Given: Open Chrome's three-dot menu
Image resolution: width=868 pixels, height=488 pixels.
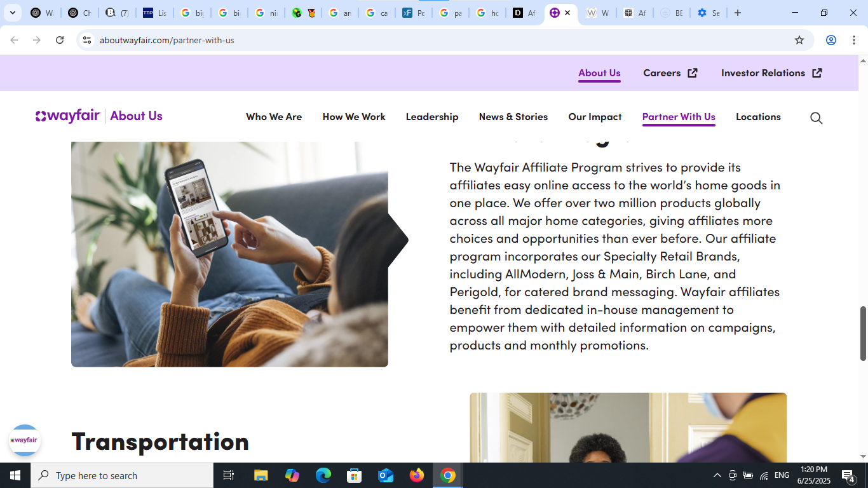Looking at the screenshot, I should (x=853, y=40).
